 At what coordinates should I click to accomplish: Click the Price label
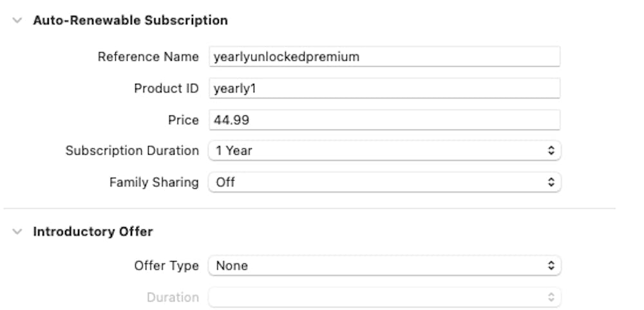[183, 120]
